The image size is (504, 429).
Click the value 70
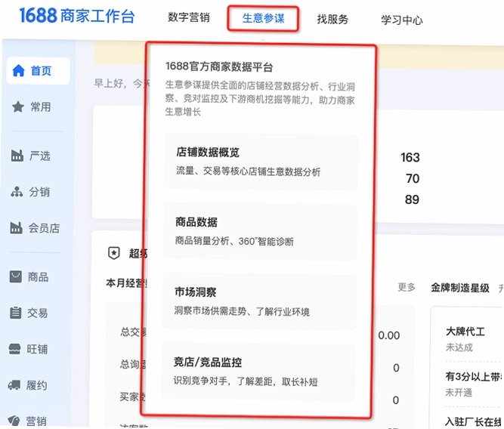pyautogui.click(x=413, y=178)
